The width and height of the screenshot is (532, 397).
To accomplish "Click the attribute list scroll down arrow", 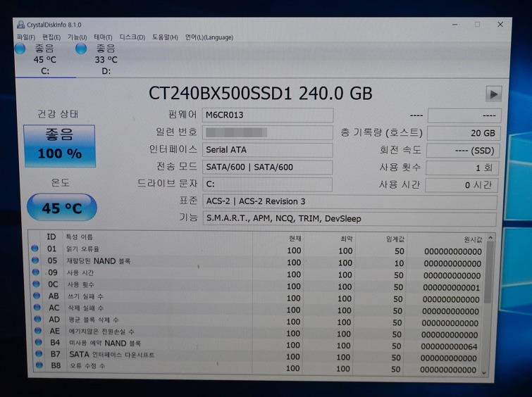I will coord(484,372).
